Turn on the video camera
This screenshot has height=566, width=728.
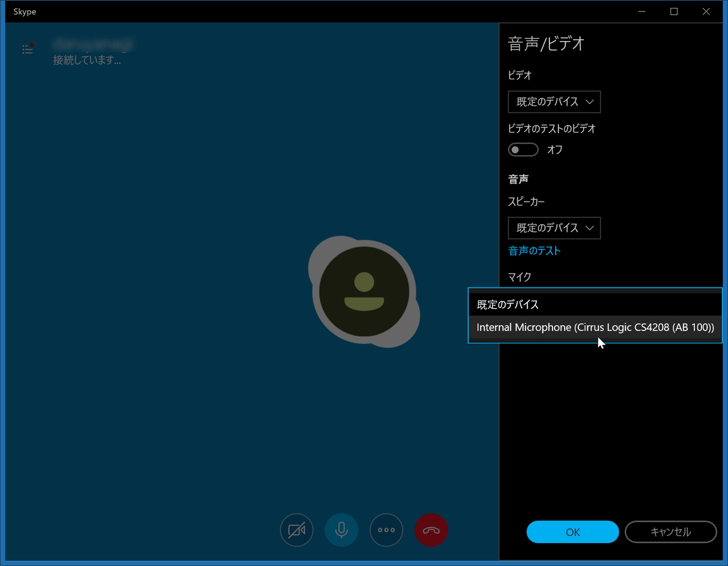click(x=296, y=530)
